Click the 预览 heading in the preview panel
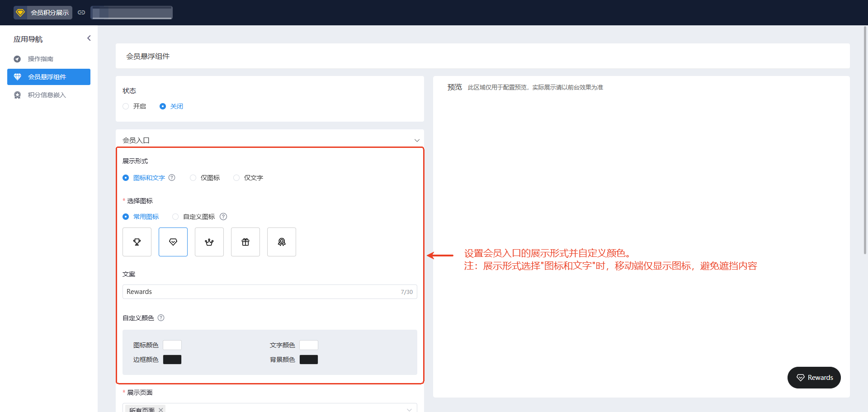 (x=455, y=87)
